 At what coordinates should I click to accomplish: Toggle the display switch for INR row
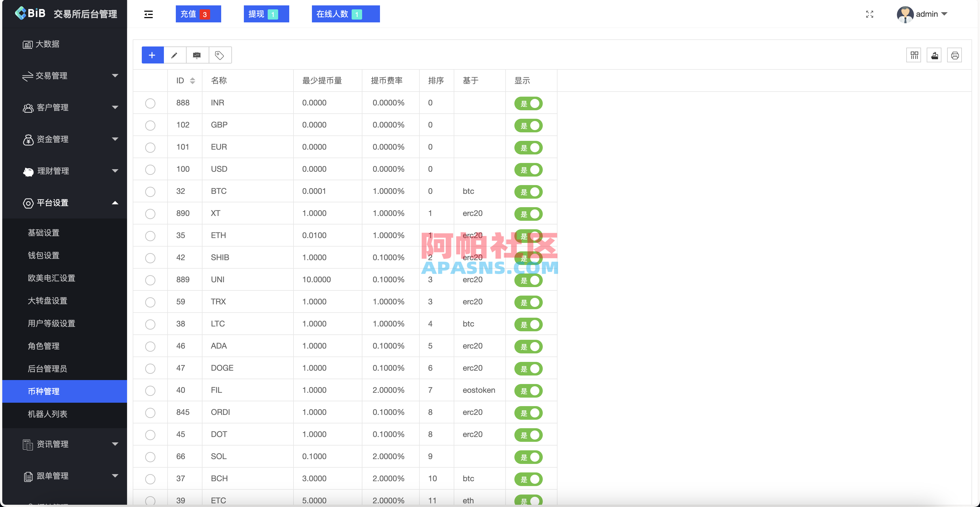point(529,103)
